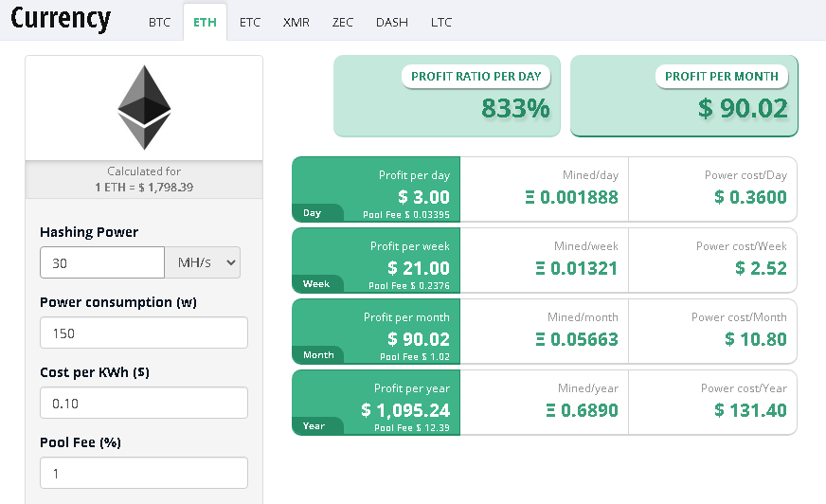Switch to the BTC currency tab
This screenshot has width=826, height=504.
coord(159,22)
